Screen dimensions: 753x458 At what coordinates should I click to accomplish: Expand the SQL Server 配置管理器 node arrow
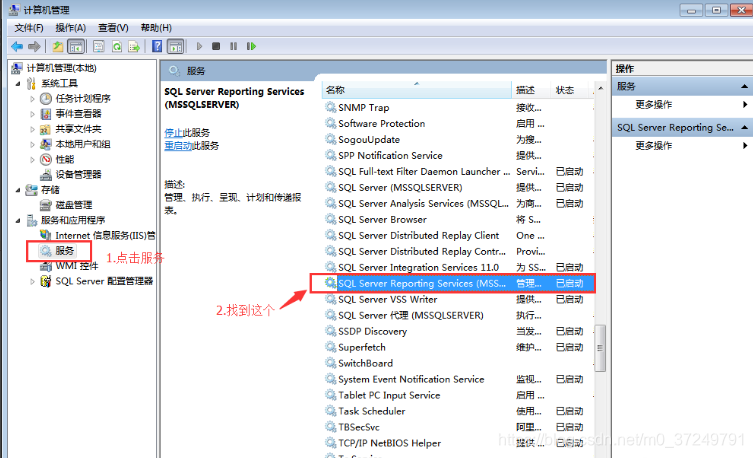(x=32, y=282)
